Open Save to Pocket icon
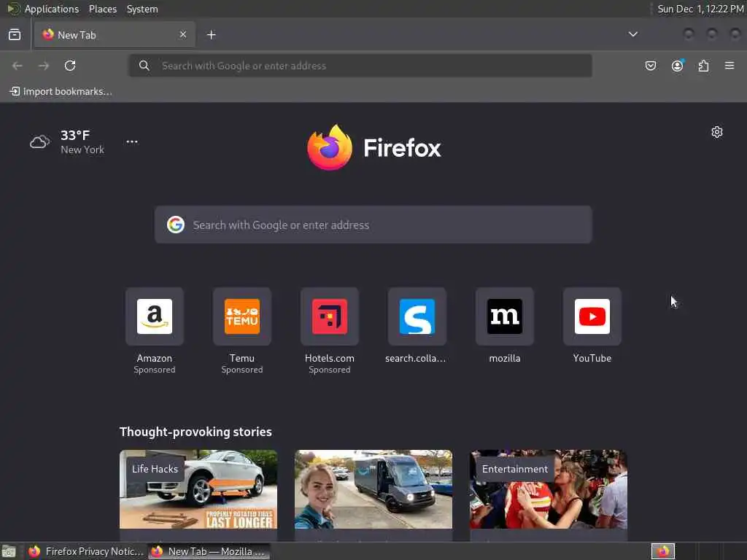This screenshot has height=560, width=747. pos(651,66)
